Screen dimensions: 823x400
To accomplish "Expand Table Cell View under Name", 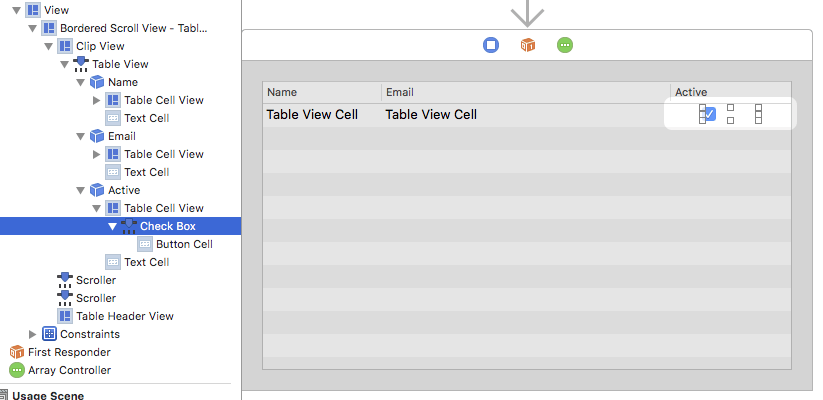I will click(97, 100).
